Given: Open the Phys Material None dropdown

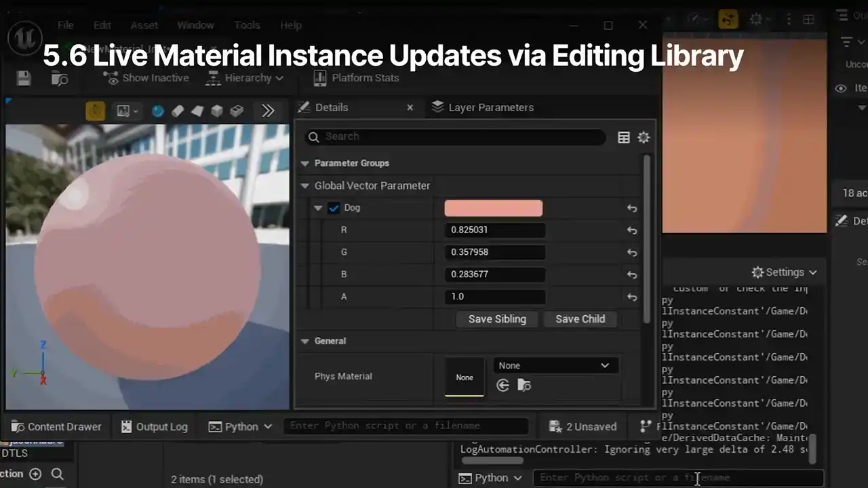Looking at the screenshot, I should tap(555, 365).
